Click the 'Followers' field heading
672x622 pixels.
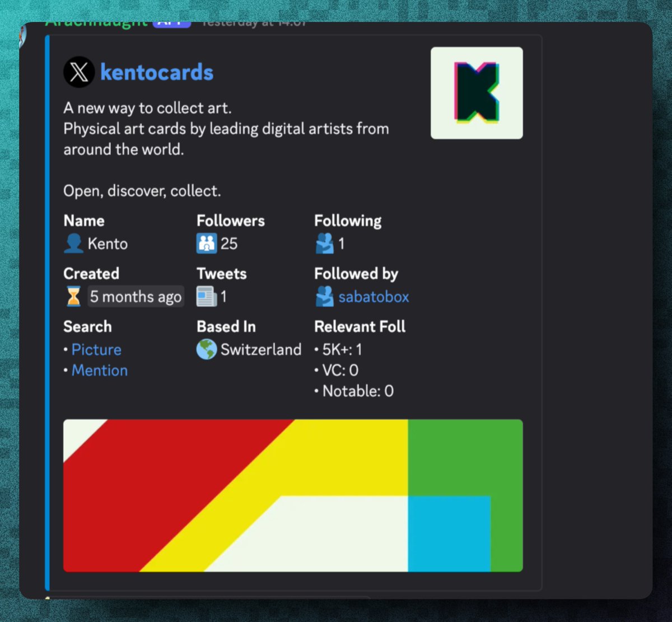231,221
